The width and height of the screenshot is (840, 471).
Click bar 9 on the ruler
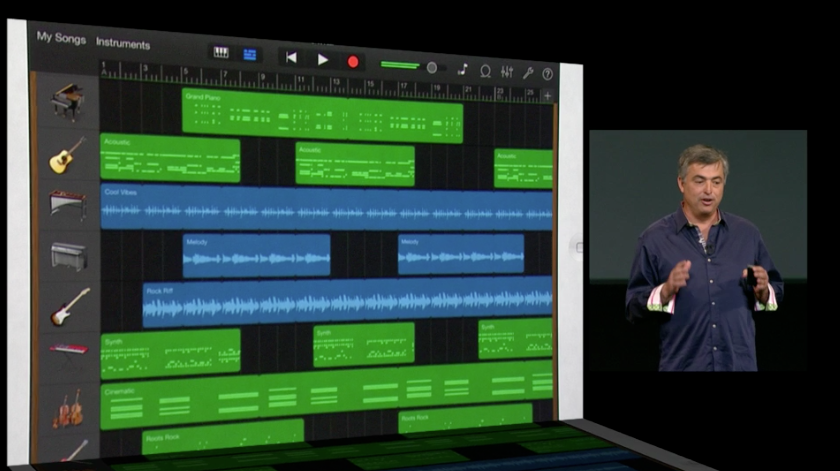pyautogui.click(x=262, y=78)
